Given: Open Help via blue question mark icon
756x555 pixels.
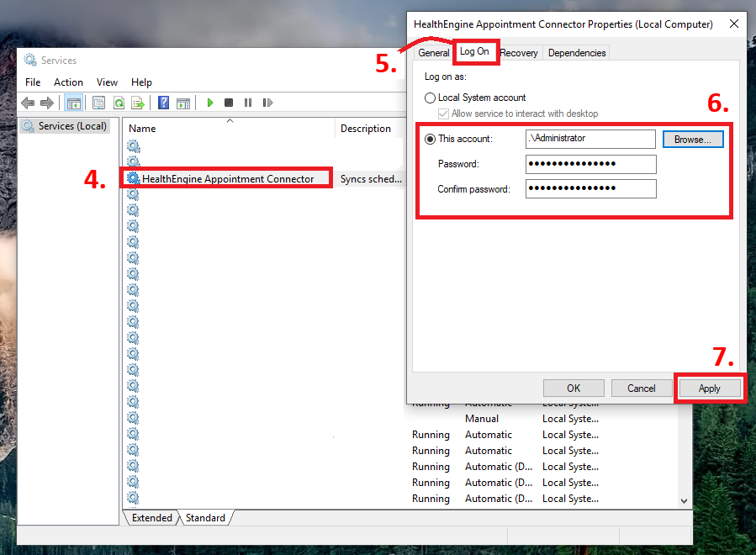Looking at the screenshot, I should [163, 103].
